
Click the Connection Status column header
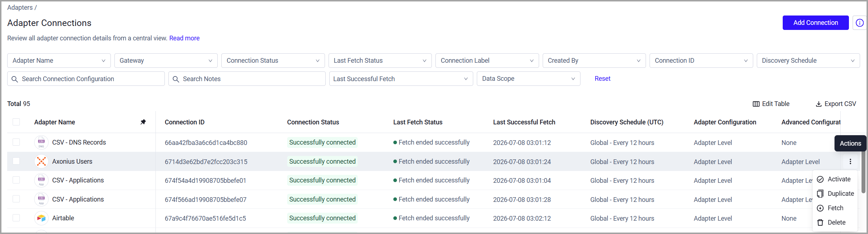tap(313, 122)
